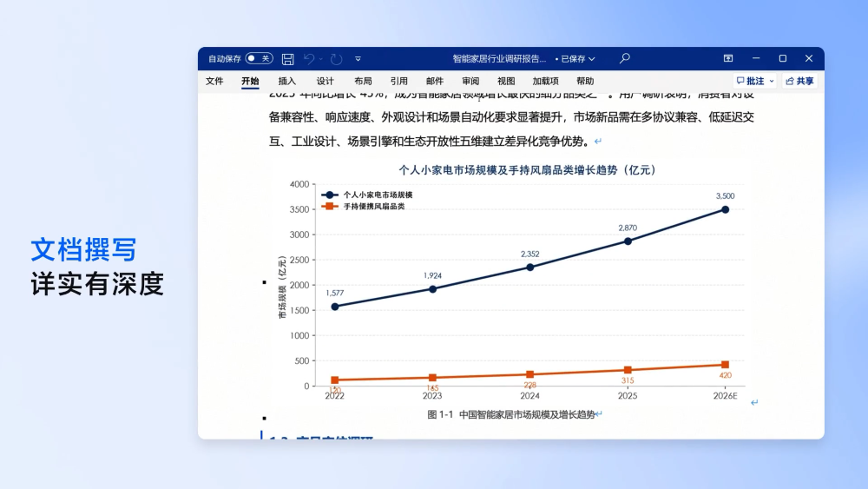Open the Undo history dropdown arrow
This screenshot has width=868, height=489.
click(x=321, y=59)
